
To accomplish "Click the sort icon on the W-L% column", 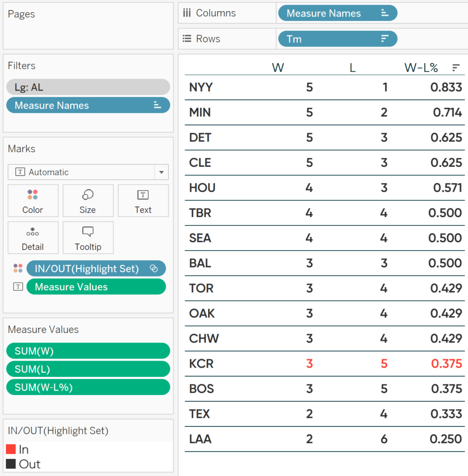I will pos(454,67).
